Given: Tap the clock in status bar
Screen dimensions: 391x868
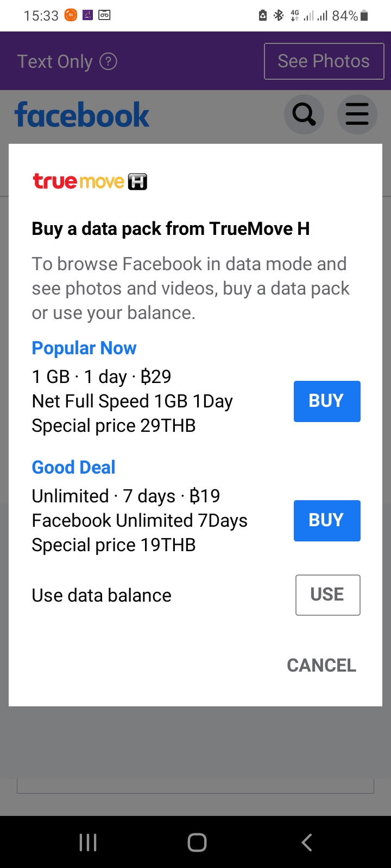Looking at the screenshot, I should (41, 16).
